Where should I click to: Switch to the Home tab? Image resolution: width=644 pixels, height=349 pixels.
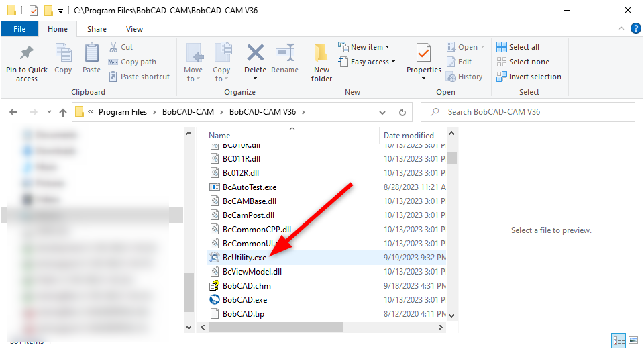click(x=58, y=29)
